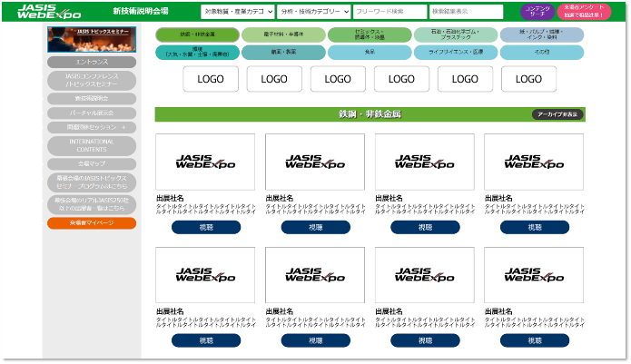The image size is (631, 364).
Task: Select 紙・パルプ・繊維・インク・染料 category pill
Action: pyautogui.click(x=542, y=34)
